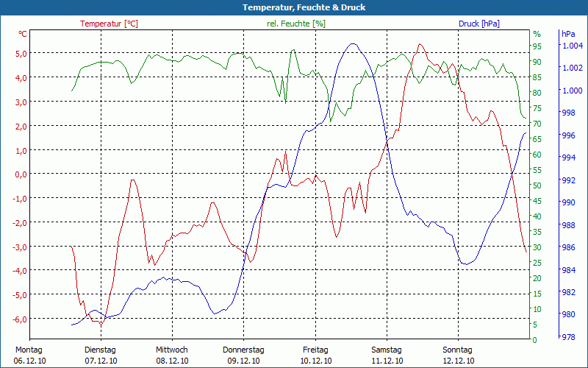Click the date '10.12.10'
588x368 pixels.
point(316,361)
